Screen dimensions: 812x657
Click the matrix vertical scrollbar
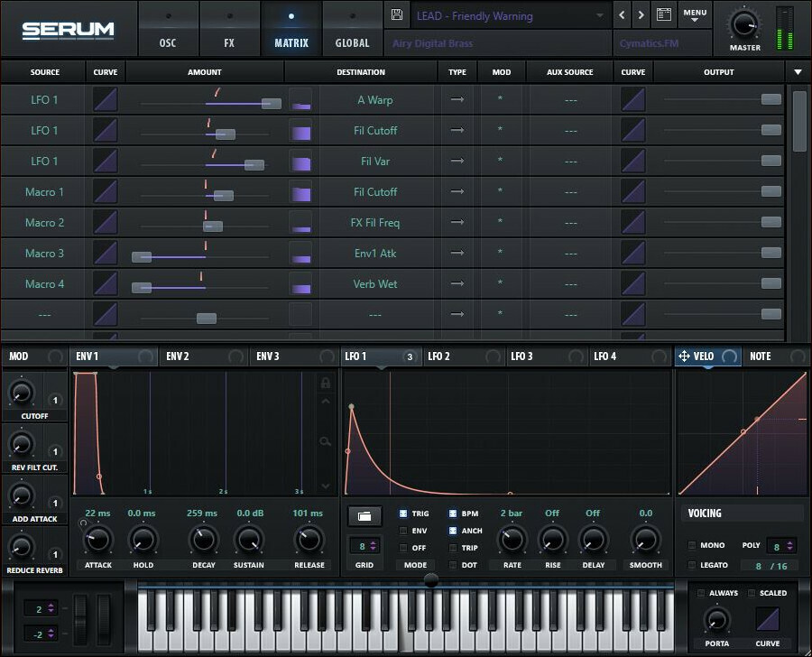(x=799, y=121)
